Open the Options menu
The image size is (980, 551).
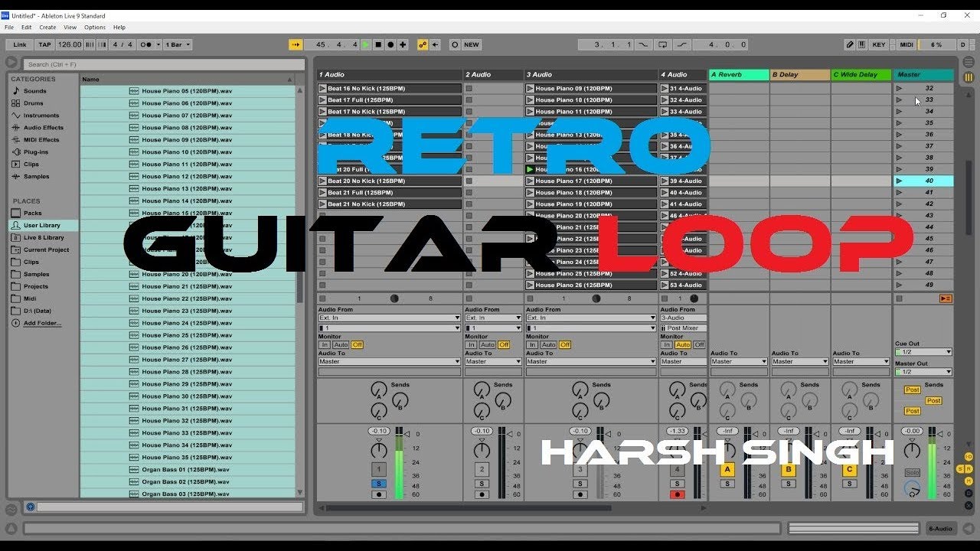pyautogui.click(x=95, y=27)
